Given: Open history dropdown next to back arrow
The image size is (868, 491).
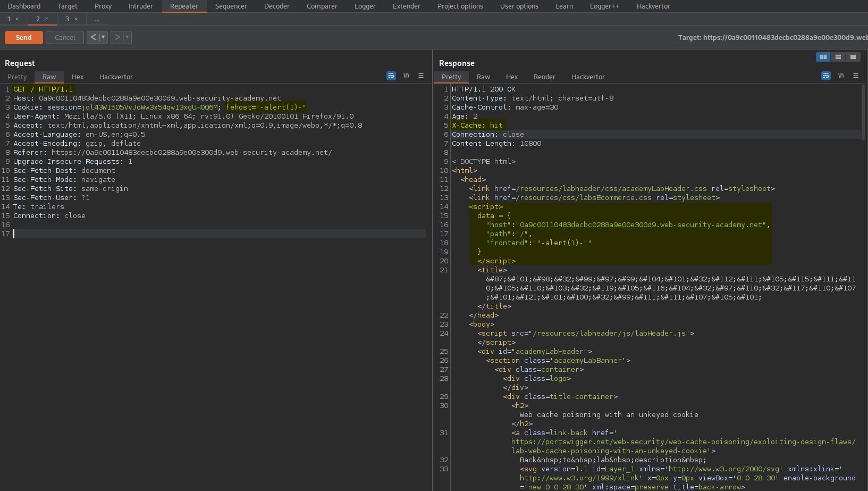Looking at the screenshot, I should pyautogui.click(x=103, y=37).
